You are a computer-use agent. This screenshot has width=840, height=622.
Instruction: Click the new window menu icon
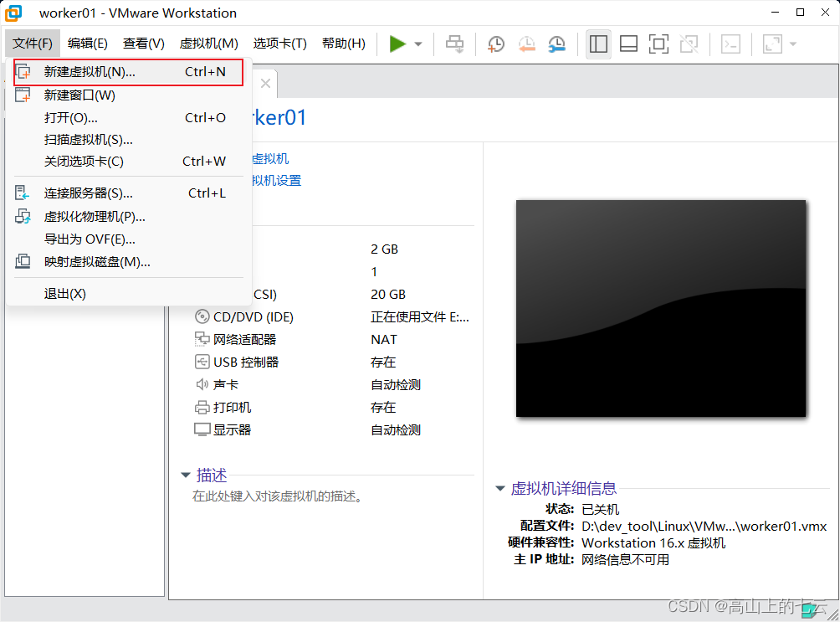pos(23,95)
